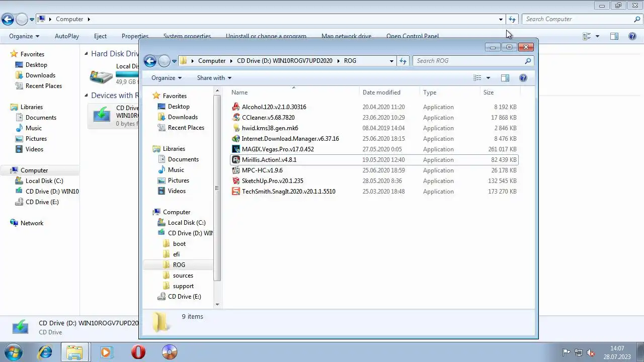Select the hwid.kms38.gen.mk6 file icon
This screenshot has width=644, height=362.
[236, 128]
